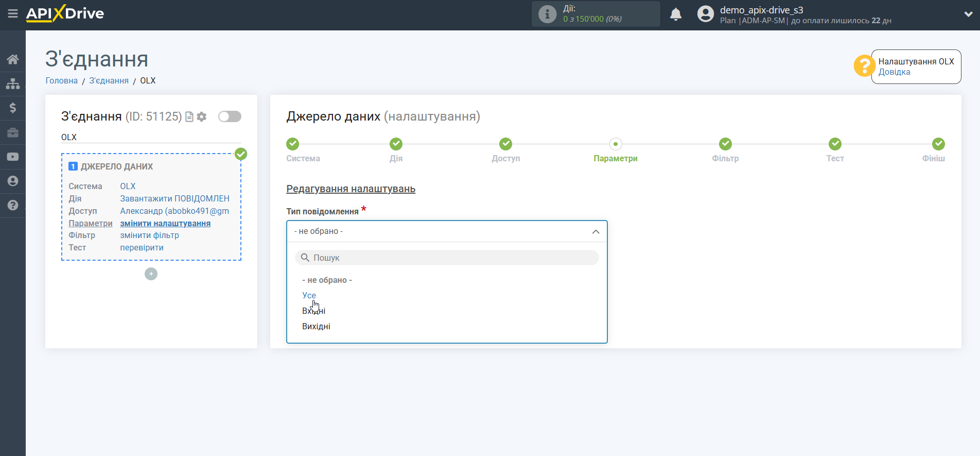
Task: Click the ApiX-Drive logo
Action: pos(65,13)
